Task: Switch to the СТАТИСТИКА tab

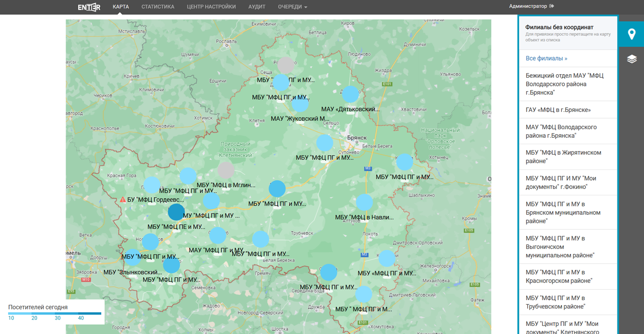Action: (x=158, y=7)
